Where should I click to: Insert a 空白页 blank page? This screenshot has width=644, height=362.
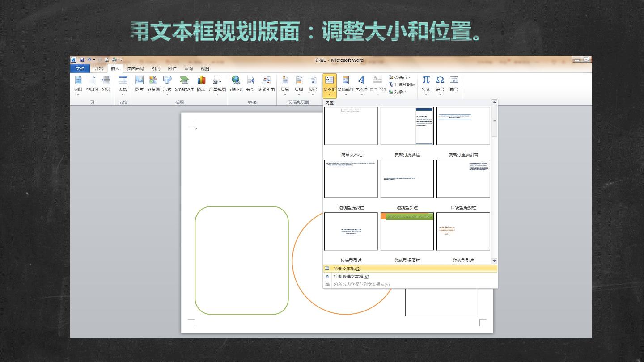[x=92, y=84]
